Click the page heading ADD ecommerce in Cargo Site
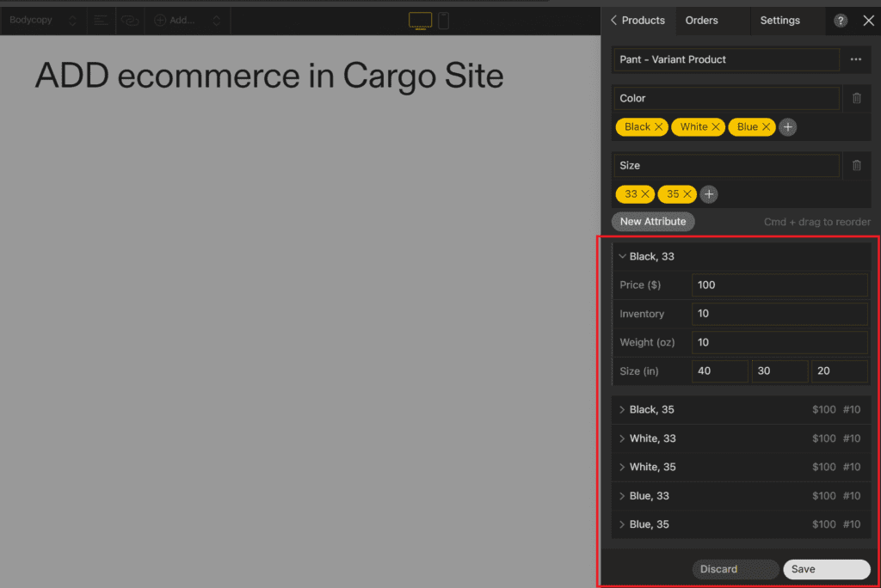 click(x=269, y=76)
